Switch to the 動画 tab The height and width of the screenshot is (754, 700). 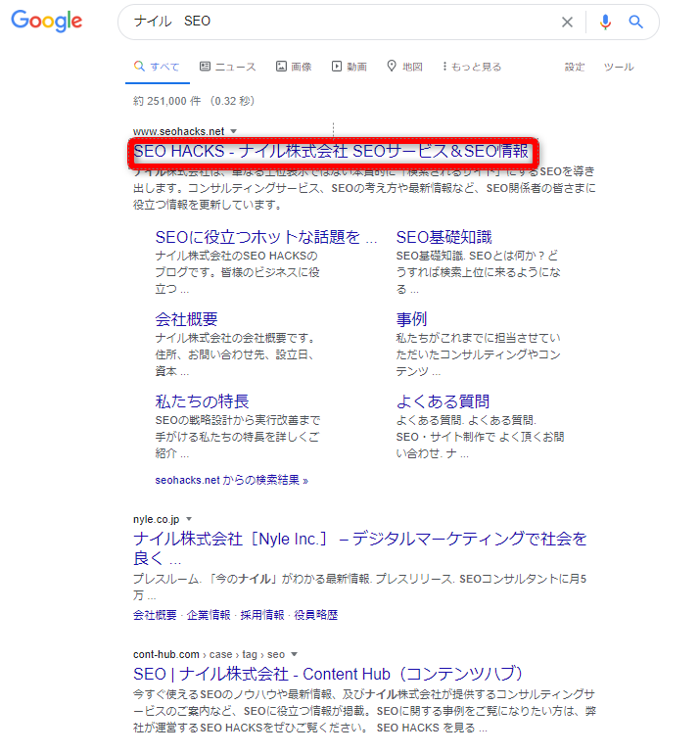pyautogui.click(x=350, y=67)
